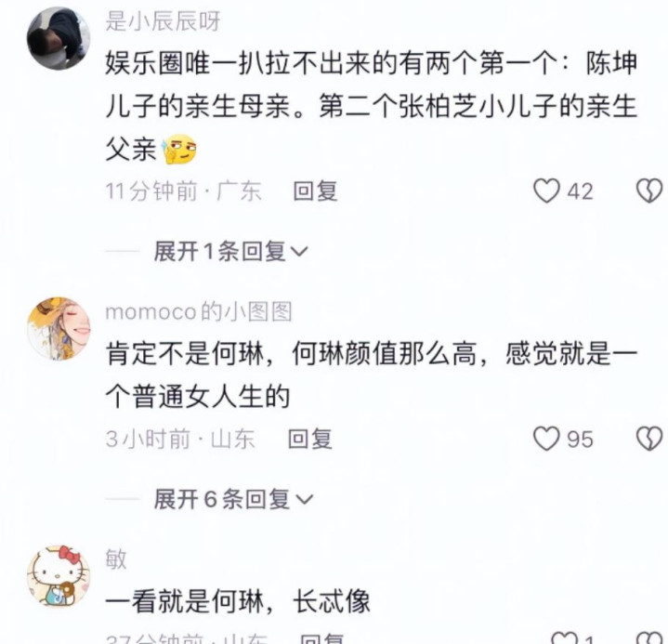Like momoco的小图图's comment with heart
The height and width of the screenshot is (644, 668).
click(546, 439)
